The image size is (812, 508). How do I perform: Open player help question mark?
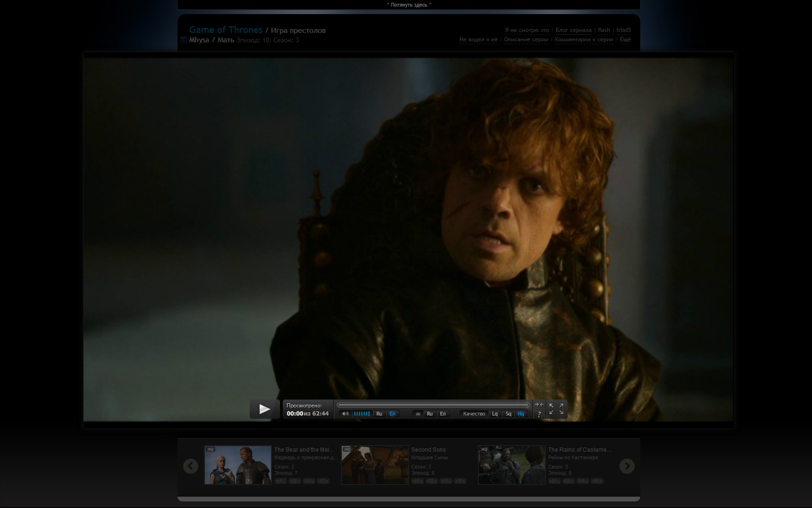[x=539, y=414]
